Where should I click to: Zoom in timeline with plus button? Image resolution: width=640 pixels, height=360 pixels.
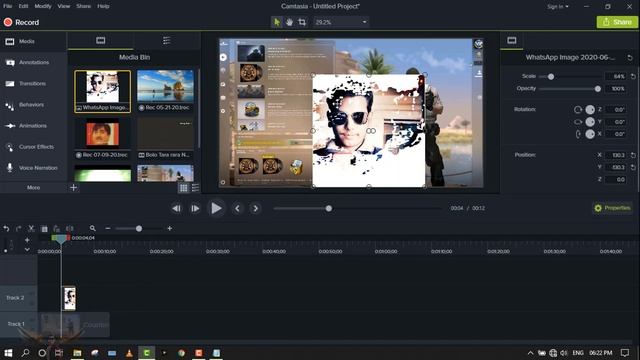pos(169,229)
